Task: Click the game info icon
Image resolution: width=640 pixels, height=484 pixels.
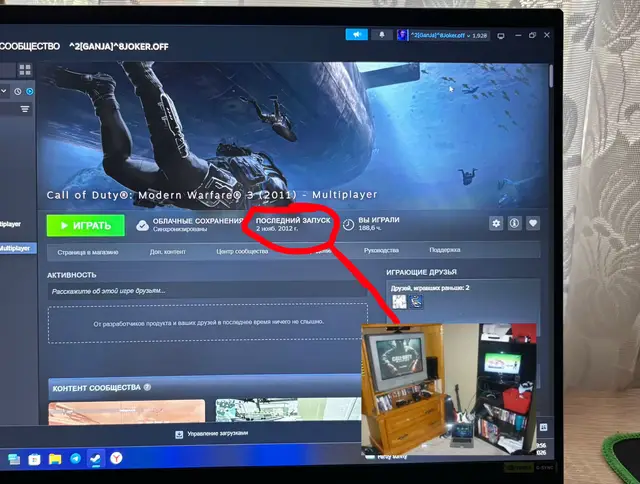Action: [x=514, y=223]
